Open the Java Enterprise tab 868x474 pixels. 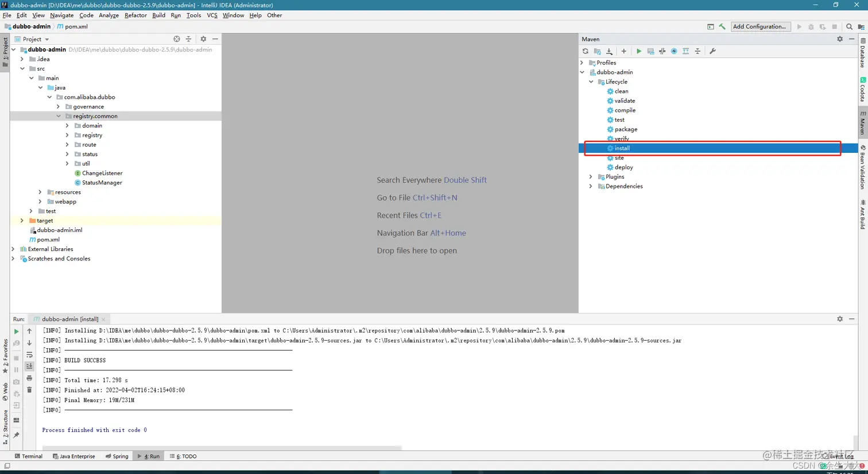[73, 456]
